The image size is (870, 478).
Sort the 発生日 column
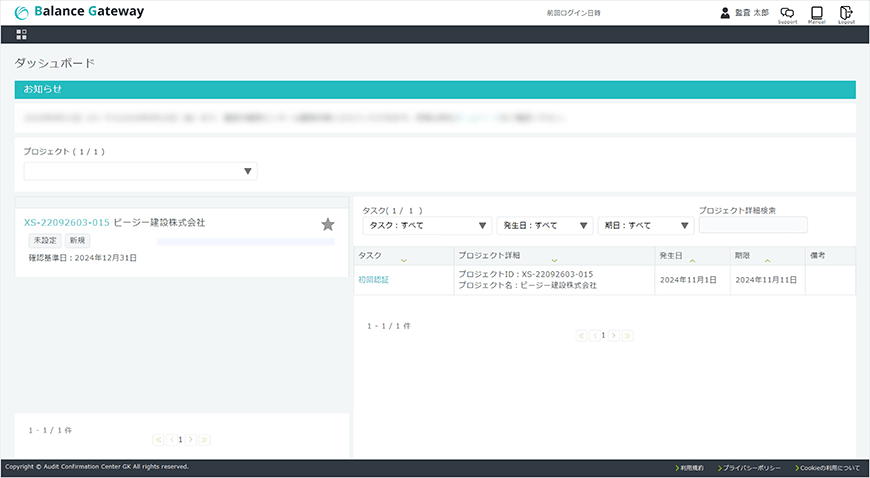(x=692, y=260)
